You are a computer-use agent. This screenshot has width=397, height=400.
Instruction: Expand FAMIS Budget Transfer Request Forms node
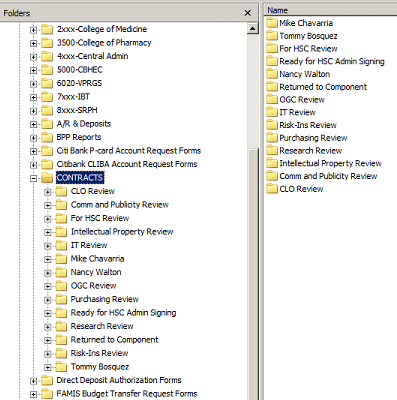tap(33, 395)
